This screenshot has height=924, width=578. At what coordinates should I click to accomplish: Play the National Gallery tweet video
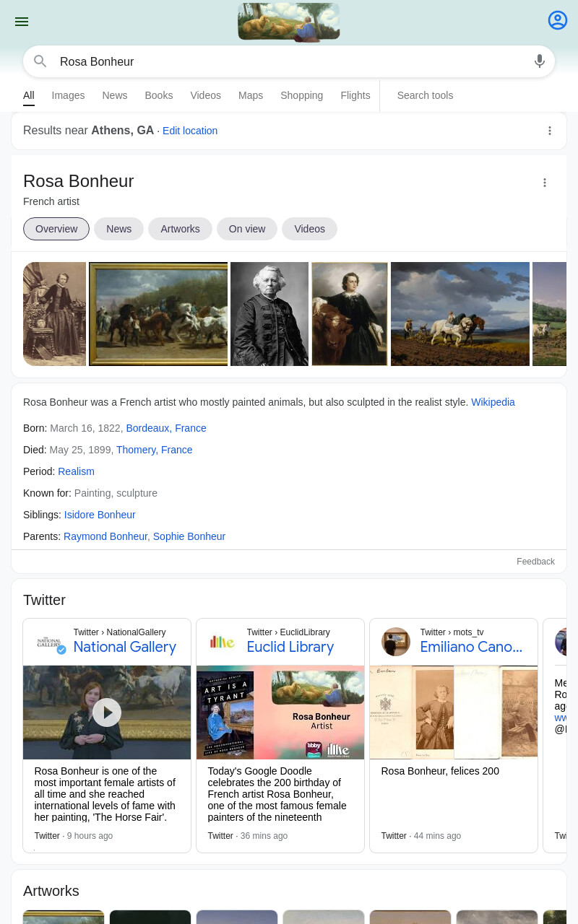[107, 712]
